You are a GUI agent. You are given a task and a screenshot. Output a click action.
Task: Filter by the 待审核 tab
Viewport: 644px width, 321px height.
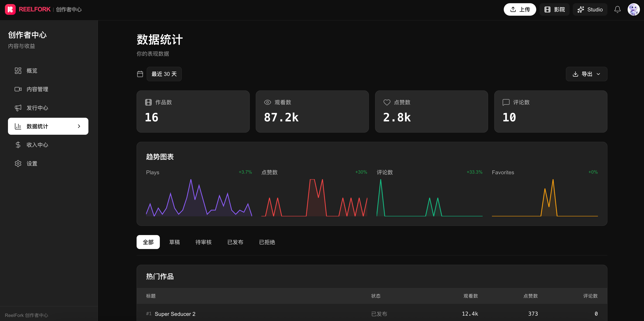point(203,242)
